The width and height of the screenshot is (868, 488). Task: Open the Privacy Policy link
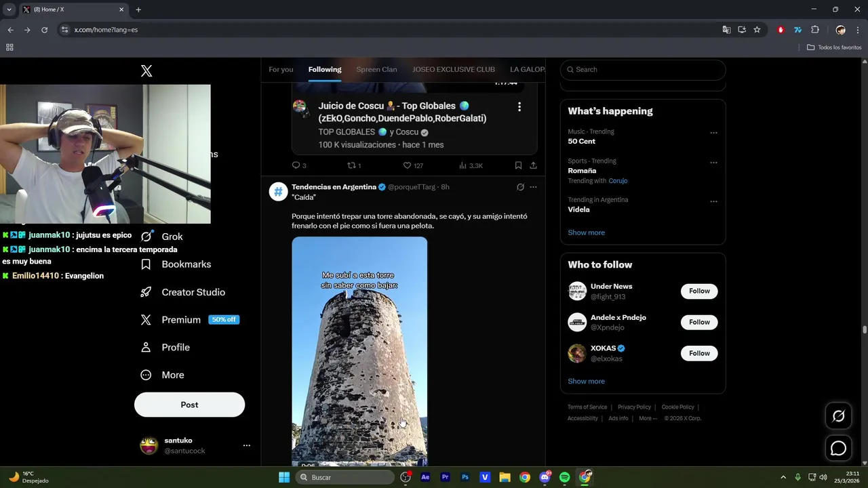(634, 407)
